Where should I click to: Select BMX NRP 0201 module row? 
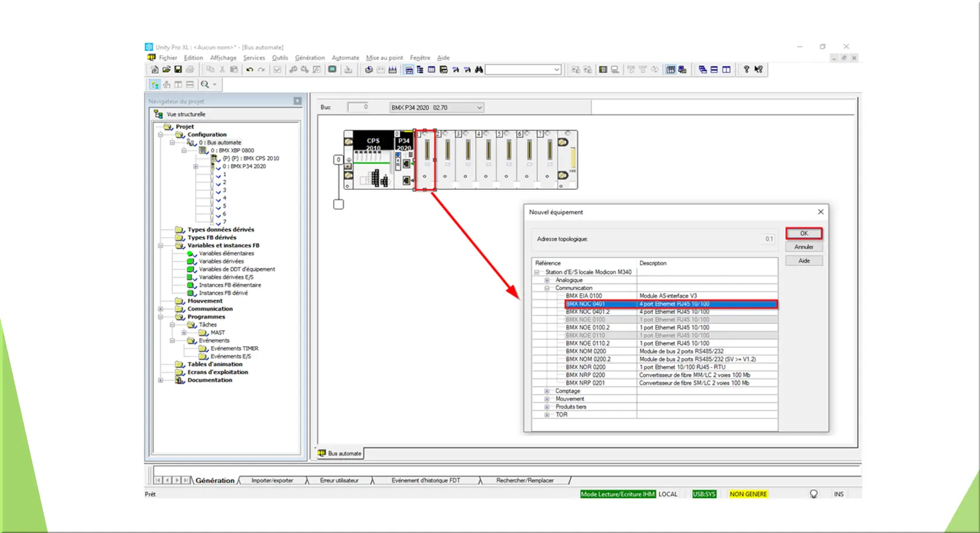pos(670,383)
